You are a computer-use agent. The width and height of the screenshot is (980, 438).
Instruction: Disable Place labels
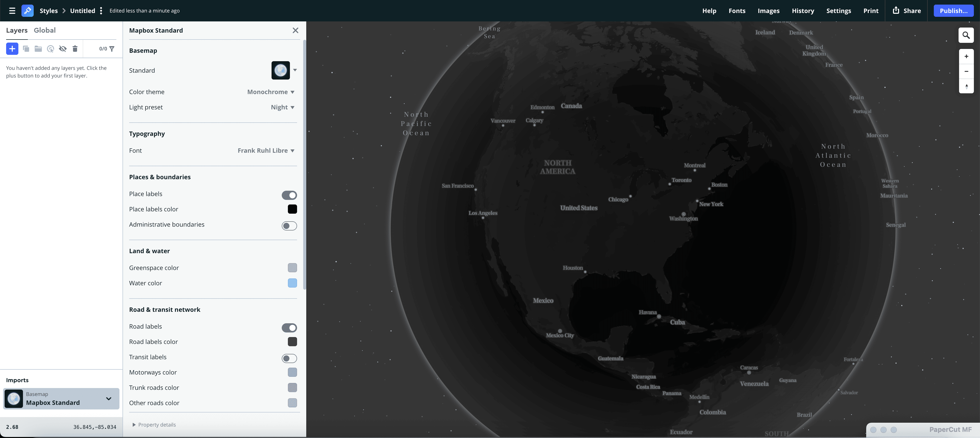[x=289, y=195]
